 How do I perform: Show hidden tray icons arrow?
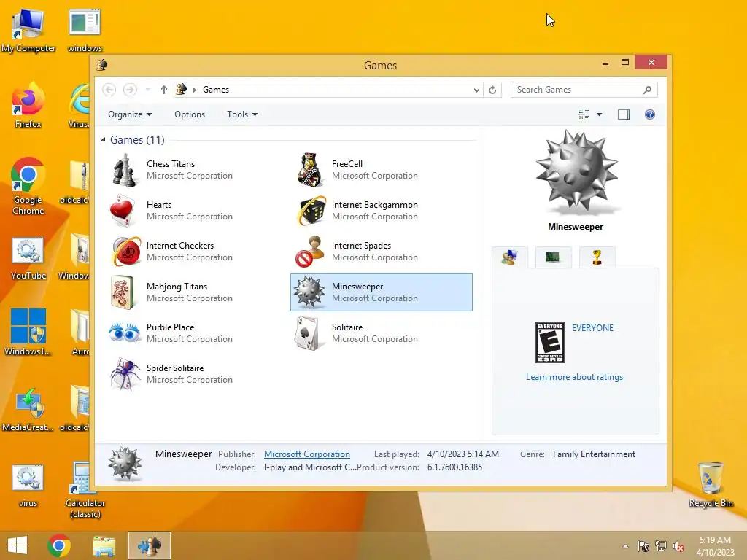click(625, 546)
